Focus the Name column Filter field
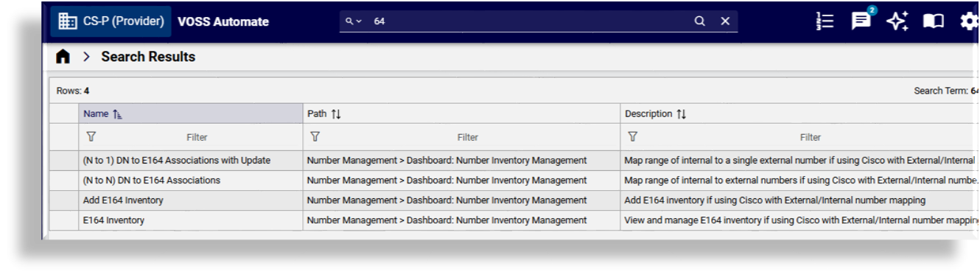This screenshot has height=277, width=980. (x=197, y=137)
